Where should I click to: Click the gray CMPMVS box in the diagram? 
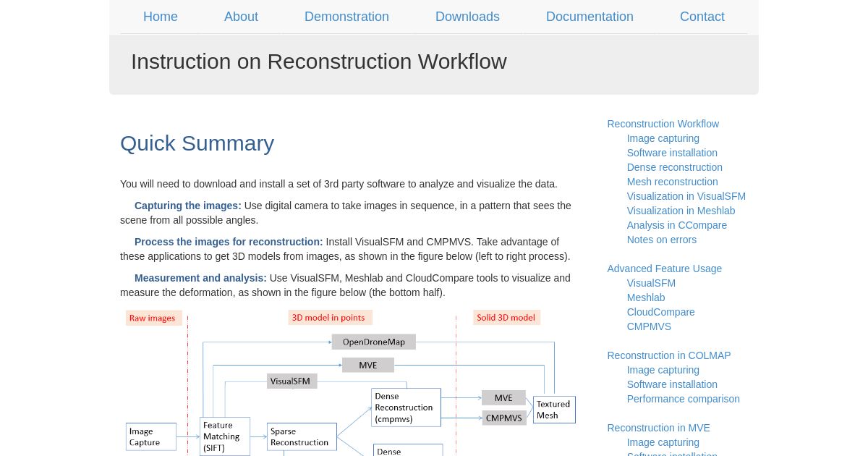[504, 418]
